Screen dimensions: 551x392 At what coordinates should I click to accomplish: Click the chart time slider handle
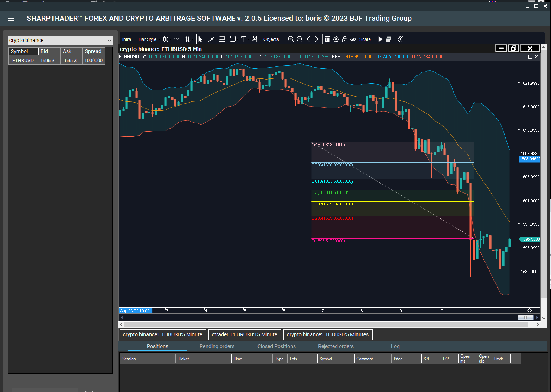(x=526, y=318)
